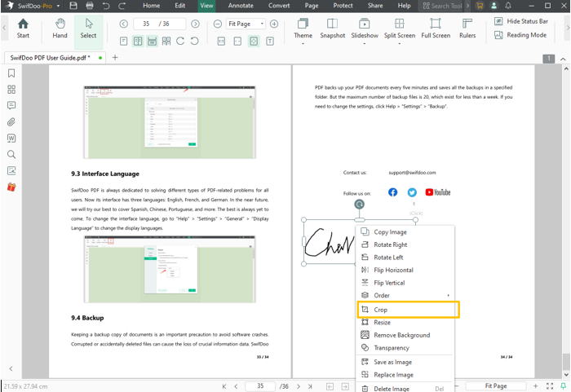Toggle two-page continuous view mode
Viewport: 571px width, 392px height.
coord(166,41)
